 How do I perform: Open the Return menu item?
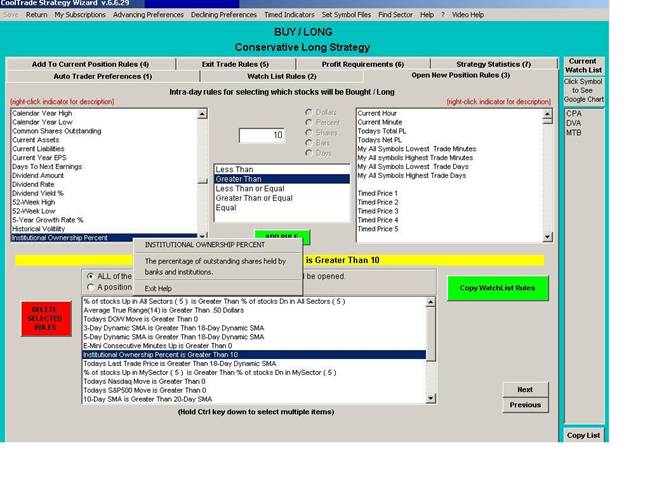coord(36,15)
